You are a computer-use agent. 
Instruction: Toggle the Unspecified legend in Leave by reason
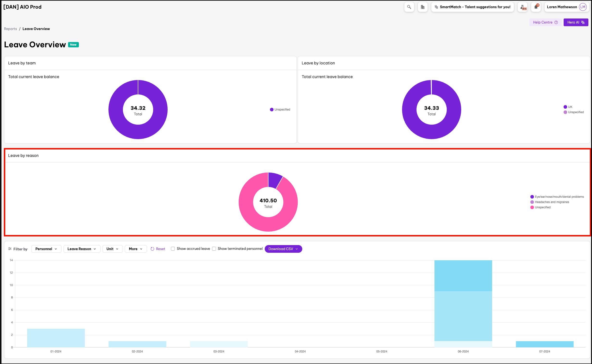[542, 207]
